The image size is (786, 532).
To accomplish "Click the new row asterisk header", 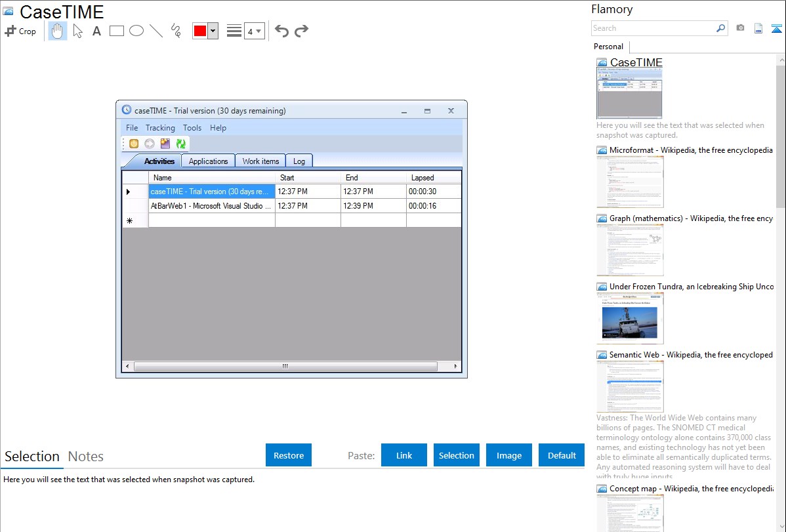I will tap(135, 220).
